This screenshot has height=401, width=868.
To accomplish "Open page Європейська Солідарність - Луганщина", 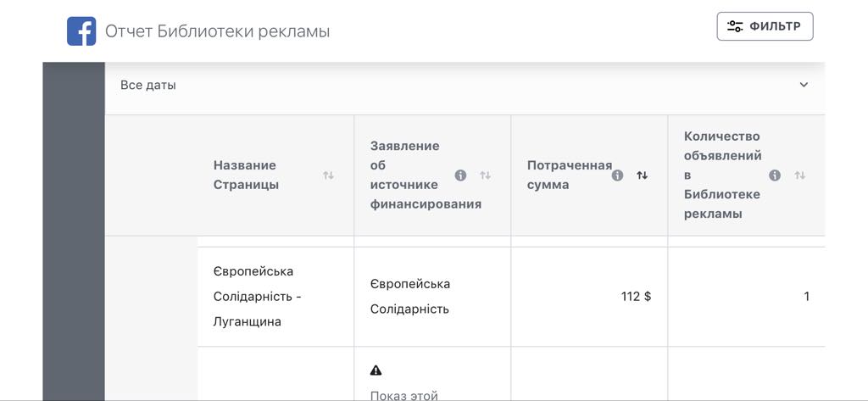I will pos(258,297).
